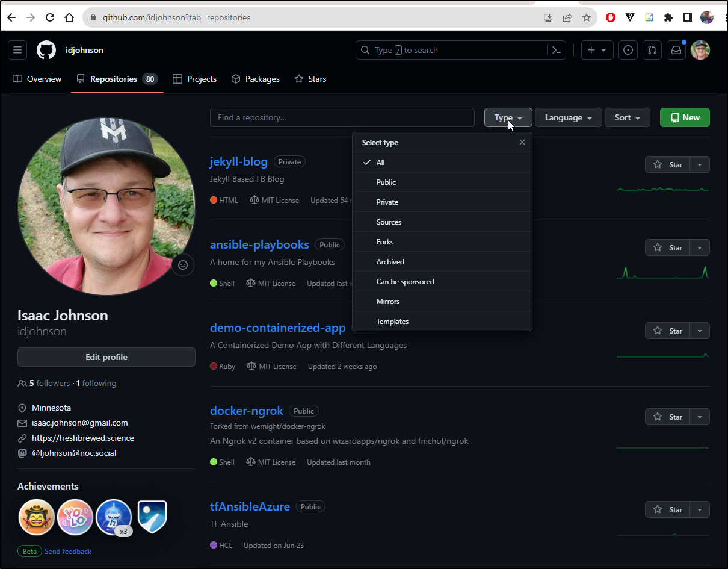The image size is (728, 569).
Task: Open user avatar menu in GitHub header
Action: point(700,50)
